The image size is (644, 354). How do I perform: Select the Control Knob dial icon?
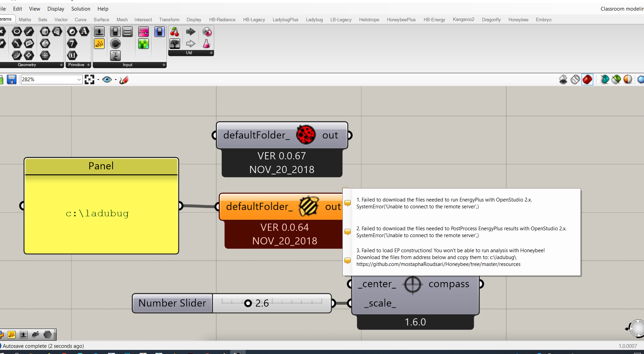pyautogui.click(x=115, y=44)
